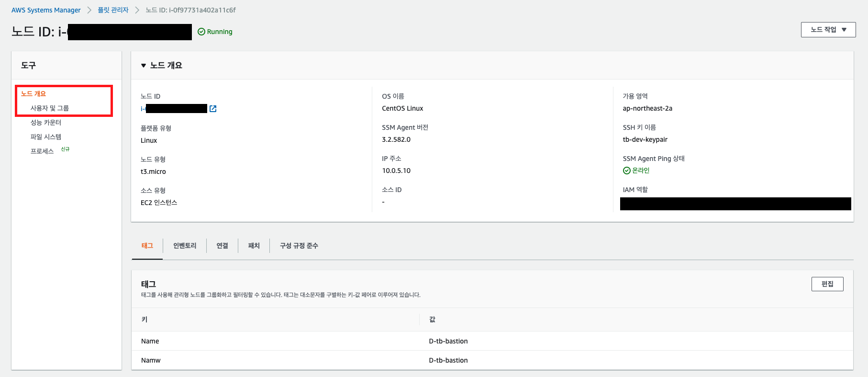Switch to the 구성 규정 준수 tab
868x377 pixels.
[x=299, y=246]
